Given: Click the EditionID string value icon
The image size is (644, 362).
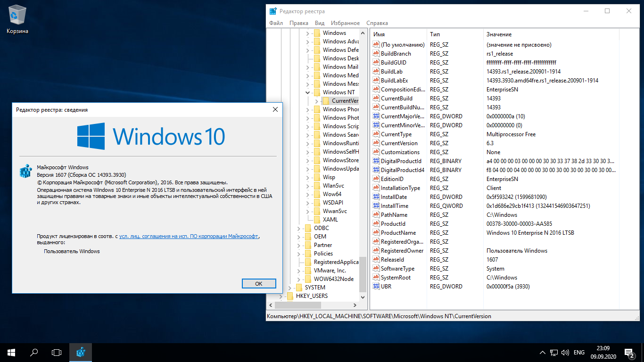Looking at the screenshot, I should [x=376, y=179].
